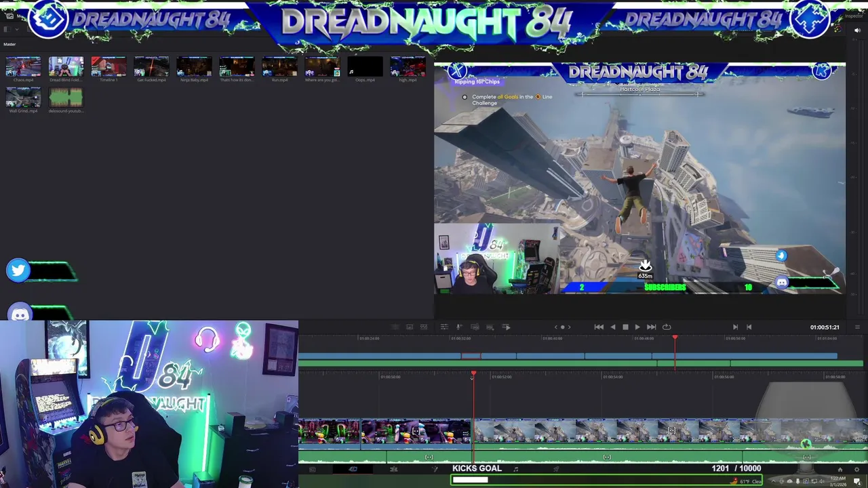Stop playback in the viewer
The width and height of the screenshot is (868, 488).
625,327
